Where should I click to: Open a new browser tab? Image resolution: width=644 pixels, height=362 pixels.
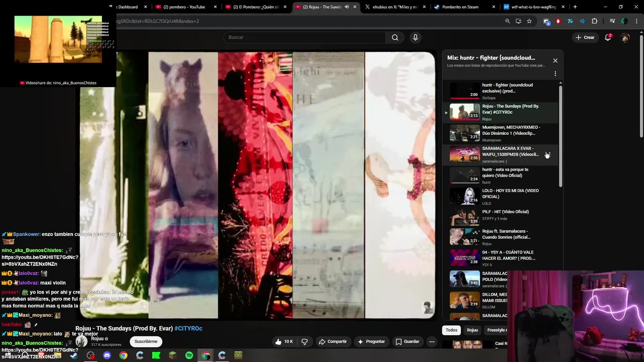575,7
